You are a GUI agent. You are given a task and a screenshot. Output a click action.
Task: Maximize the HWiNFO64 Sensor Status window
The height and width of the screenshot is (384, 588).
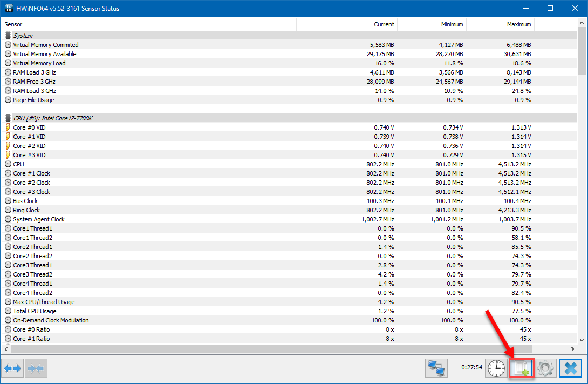[550, 8]
